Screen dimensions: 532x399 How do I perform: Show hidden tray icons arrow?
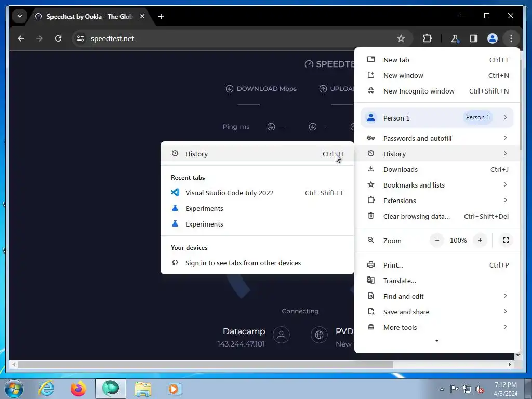(x=442, y=389)
